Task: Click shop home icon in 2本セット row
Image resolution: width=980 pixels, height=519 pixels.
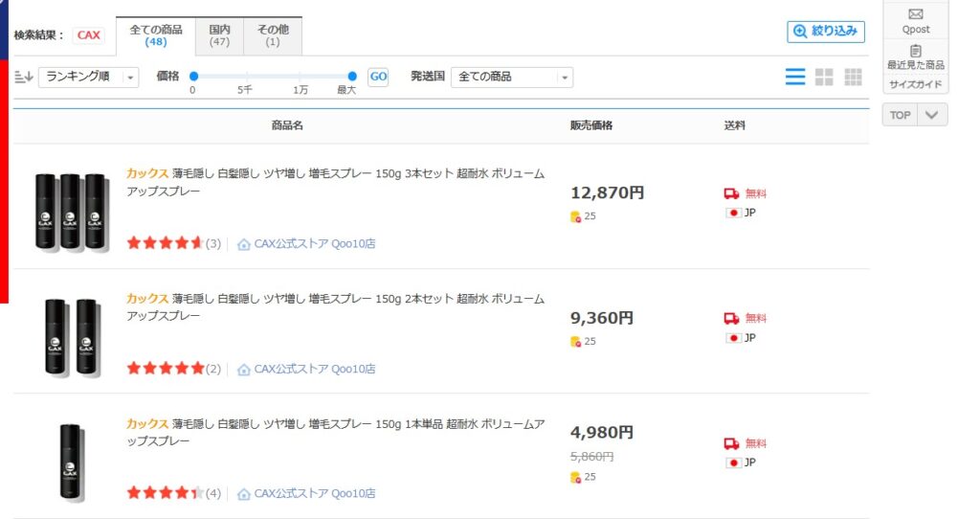Action: point(244,369)
